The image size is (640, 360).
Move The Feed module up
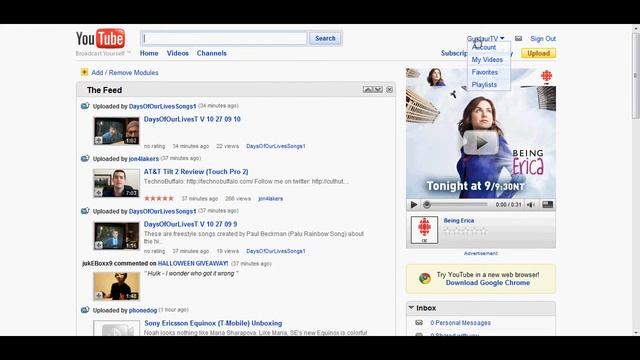367,89
